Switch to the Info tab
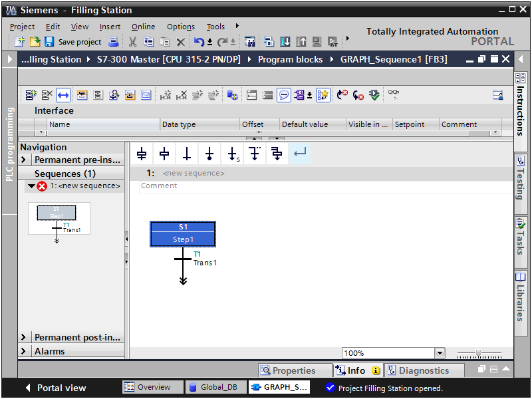Screen dimensions: 532x399 [357, 370]
